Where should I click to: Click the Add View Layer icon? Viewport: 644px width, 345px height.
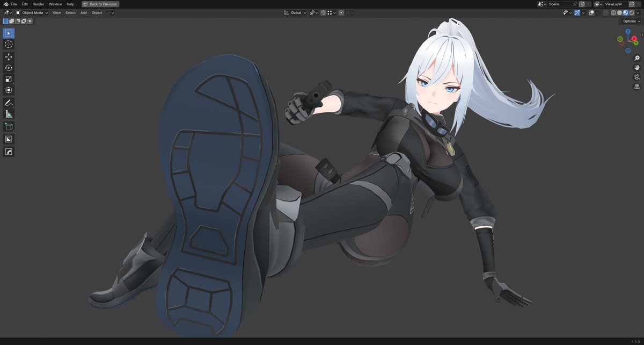631,4
